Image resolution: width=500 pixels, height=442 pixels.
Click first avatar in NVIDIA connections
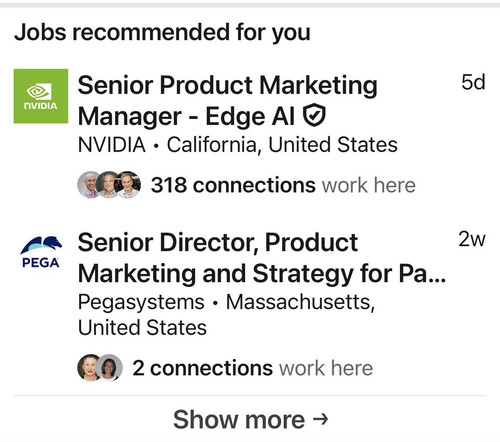[x=88, y=185]
